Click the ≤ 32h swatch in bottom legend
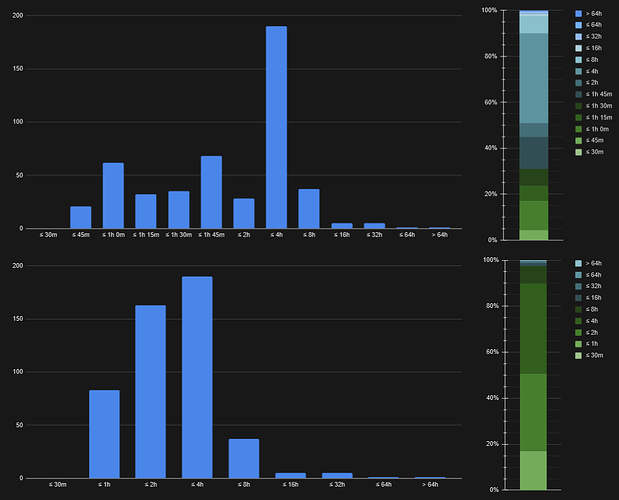 (x=578, y=287)
